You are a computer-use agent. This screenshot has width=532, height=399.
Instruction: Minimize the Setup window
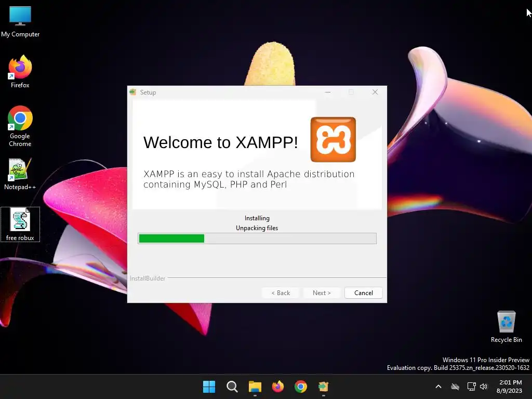[x=328, y=92]
